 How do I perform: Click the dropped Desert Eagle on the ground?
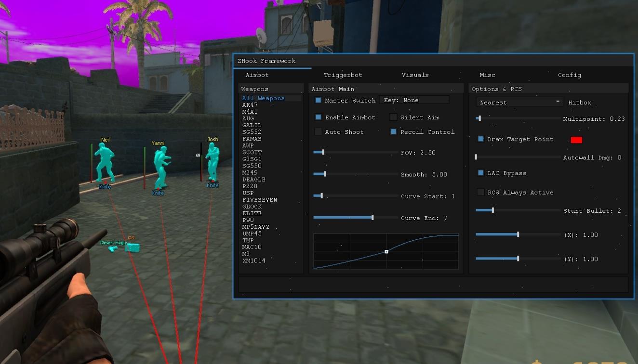pyautogui.click(x=113, y=248)
